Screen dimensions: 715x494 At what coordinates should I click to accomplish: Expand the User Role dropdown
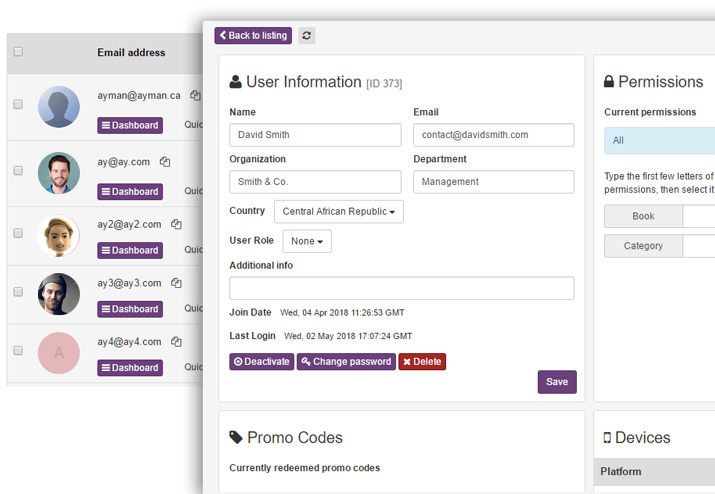[x=307, y=241]
